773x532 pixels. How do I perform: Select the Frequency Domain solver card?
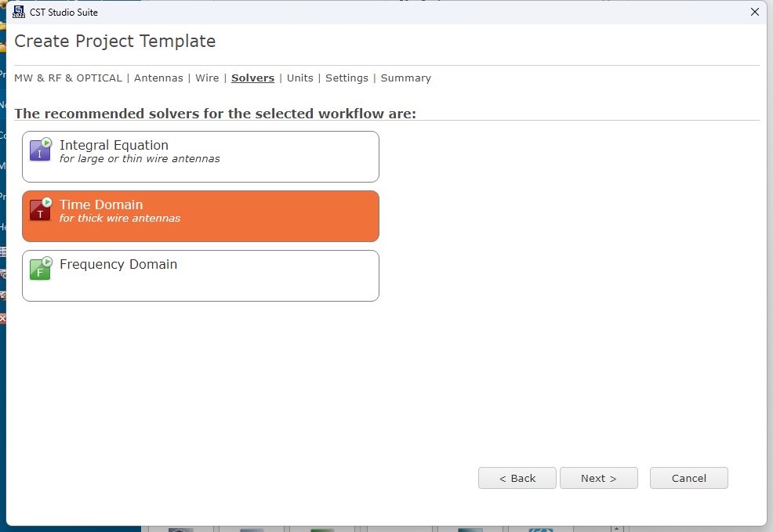201,276
